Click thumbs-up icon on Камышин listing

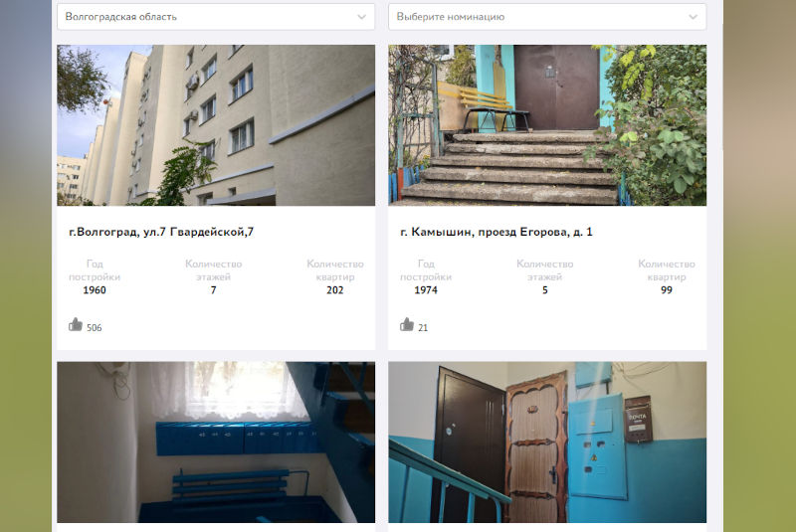[407, 324]
